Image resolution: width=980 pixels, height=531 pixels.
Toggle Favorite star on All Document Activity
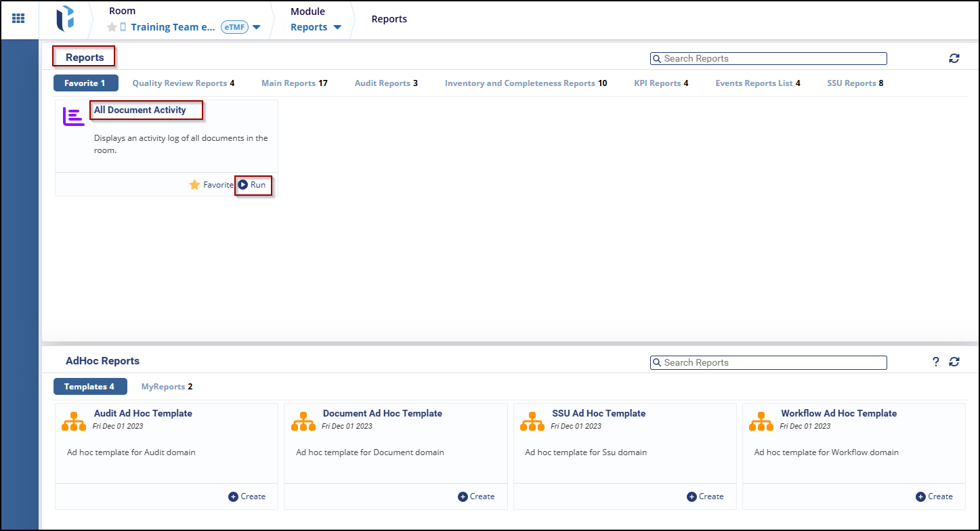[x=194, y=185]
